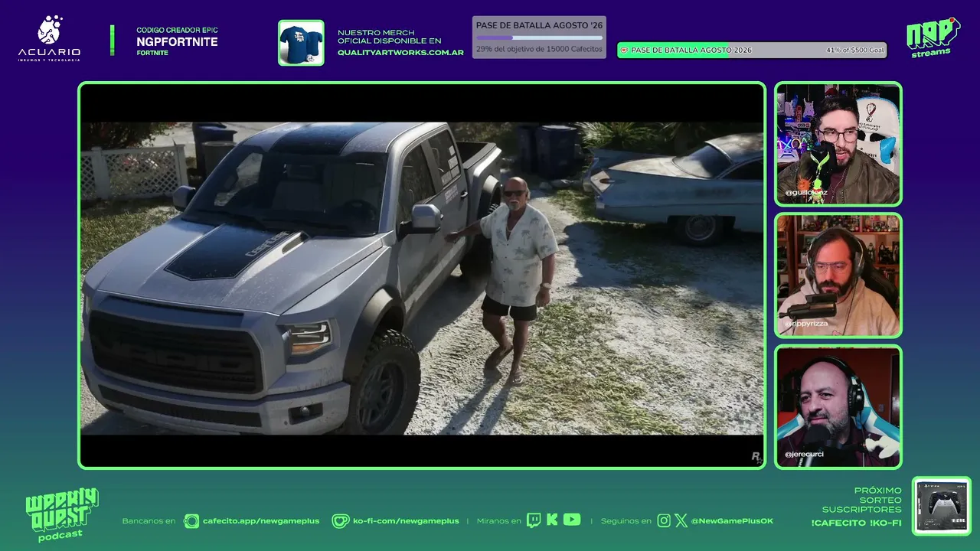This screenshot has height=551, width=980.
Task: Click the Cafecito cup icon
Action: click(191, 521)
